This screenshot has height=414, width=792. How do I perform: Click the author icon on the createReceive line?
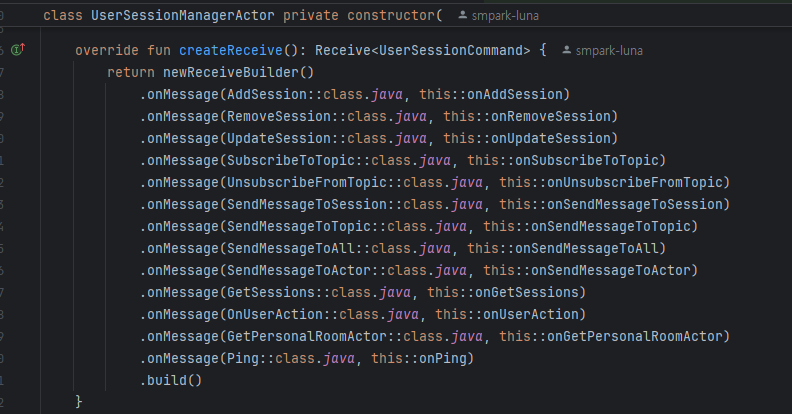[568, 50]
